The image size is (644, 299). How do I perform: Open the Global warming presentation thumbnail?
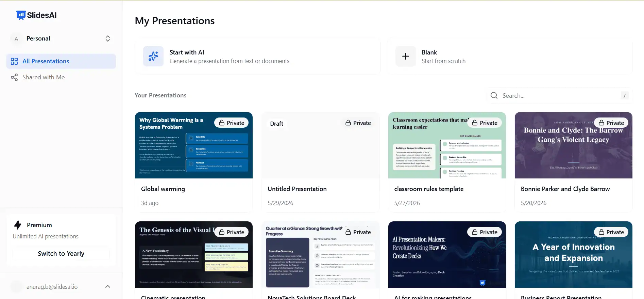194,145
